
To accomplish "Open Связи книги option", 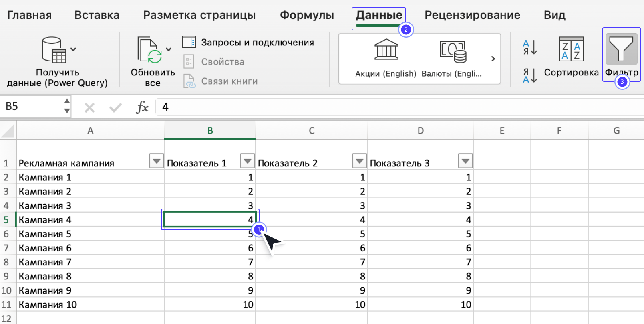I will [x=220, y=81].
